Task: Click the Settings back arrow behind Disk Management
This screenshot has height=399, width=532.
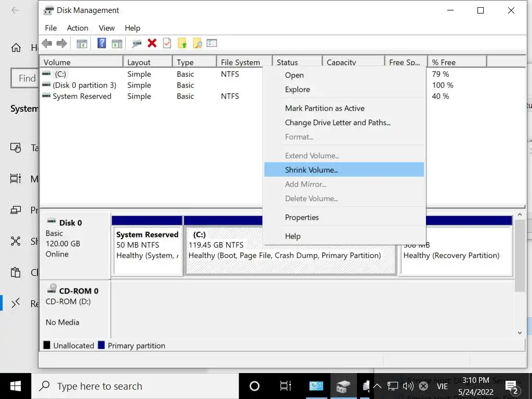Action: pyautogui.click(x=15, y=10)
